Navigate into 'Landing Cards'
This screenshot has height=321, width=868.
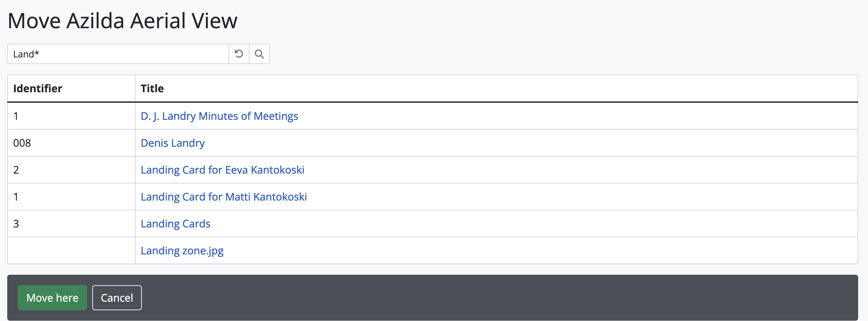tap(175, 224)
